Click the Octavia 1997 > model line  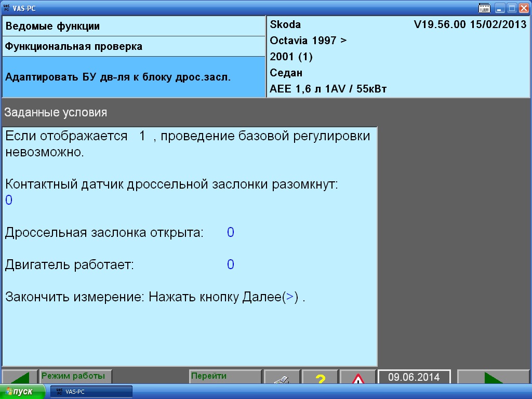308,41
